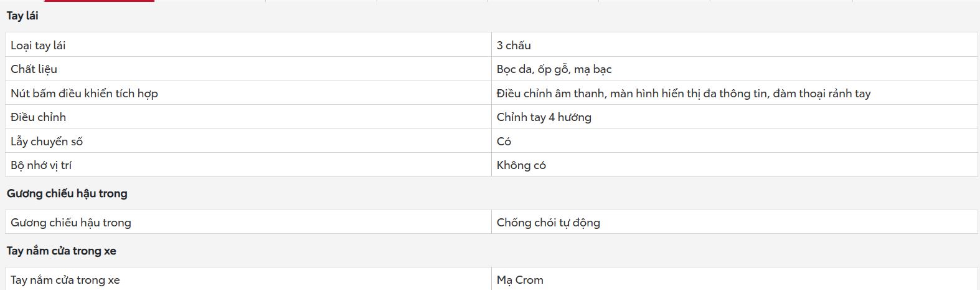This screenshot has height=290, width=980.
Task: Click the 'Có' value for Lẫy chuyển số
Action: 504,142
